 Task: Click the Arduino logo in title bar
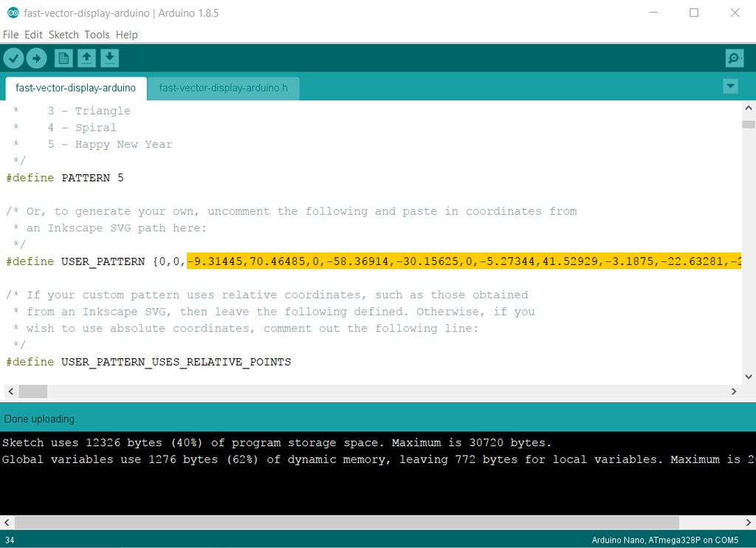[x=13, y=13]
